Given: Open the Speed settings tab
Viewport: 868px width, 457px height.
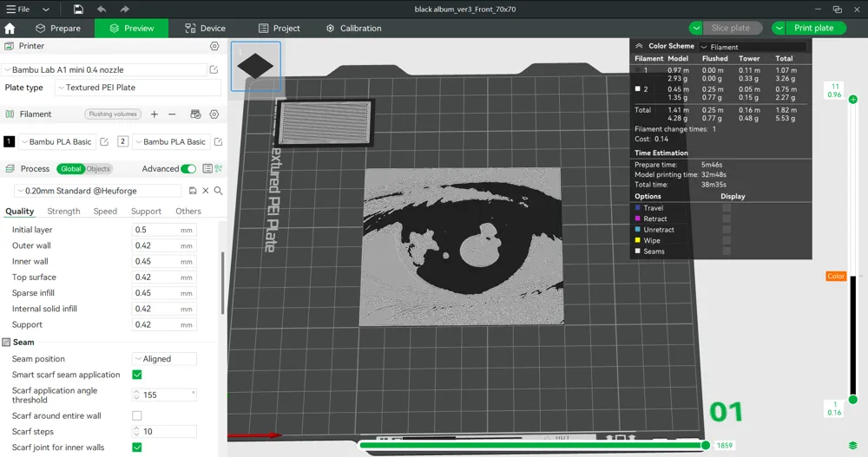Looking at the screenshot, I should tap(105, 212).
